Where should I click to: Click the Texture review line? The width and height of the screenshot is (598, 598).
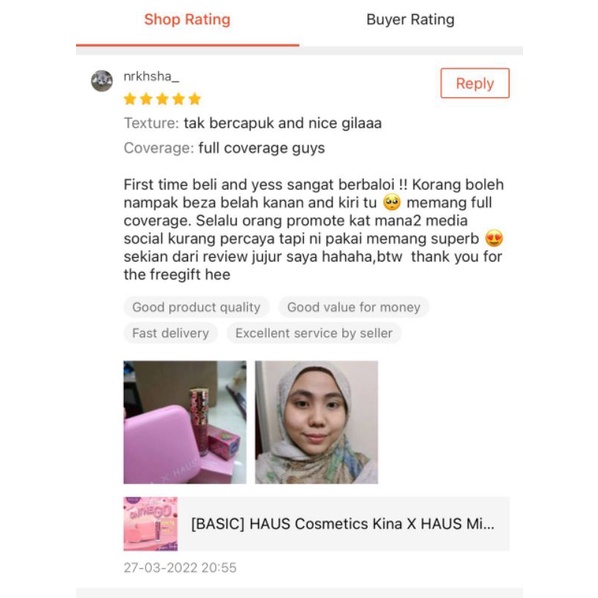pyautogui.click(x=252, y=123)
